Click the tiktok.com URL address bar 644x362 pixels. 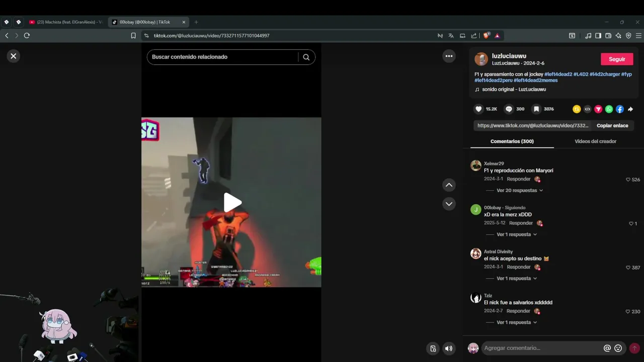(211, 36)
